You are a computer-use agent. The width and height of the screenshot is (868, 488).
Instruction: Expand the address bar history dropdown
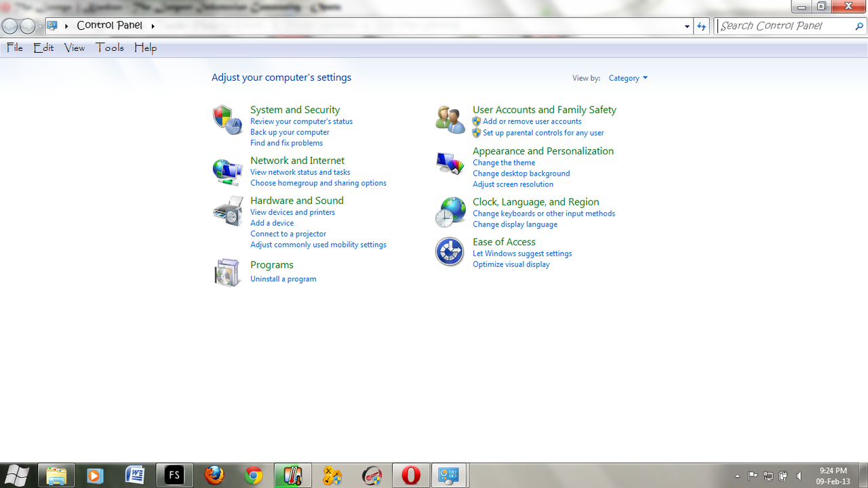coord(687,26)
